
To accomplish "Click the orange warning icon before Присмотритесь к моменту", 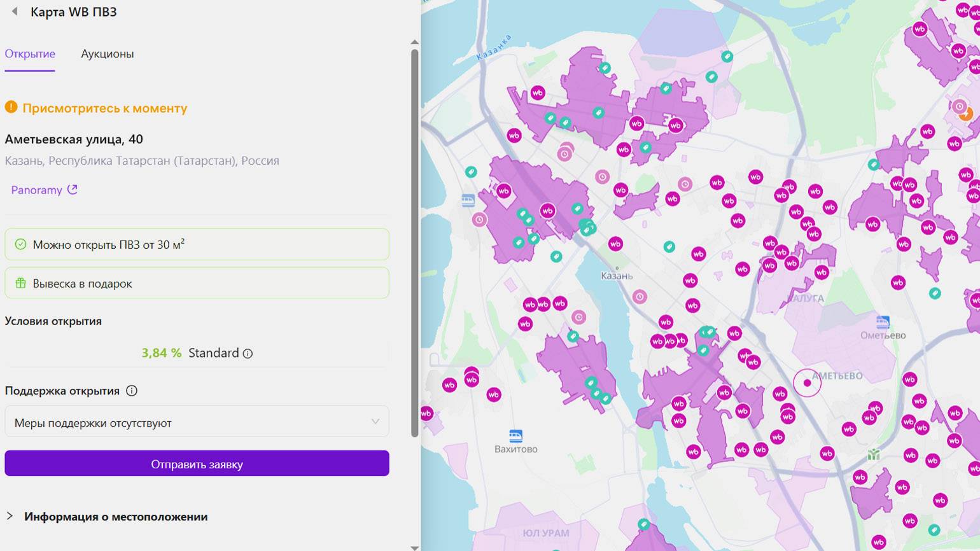I will [x=11, y=107].
